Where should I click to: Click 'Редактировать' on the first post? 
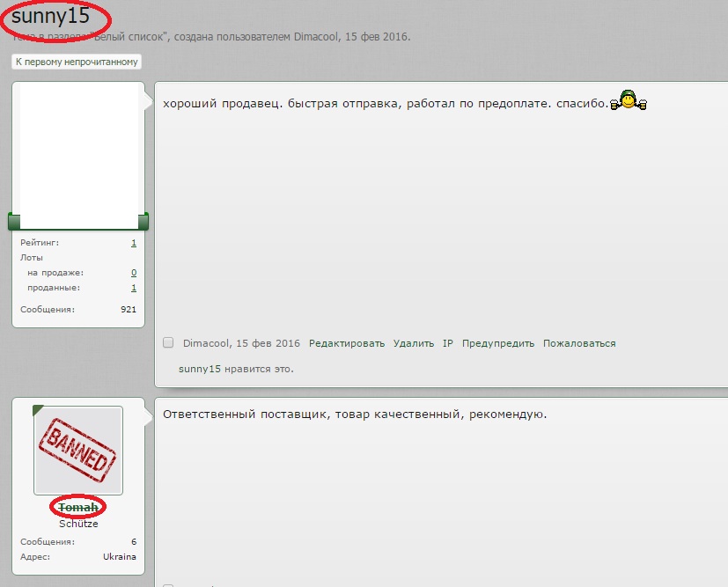347,343
